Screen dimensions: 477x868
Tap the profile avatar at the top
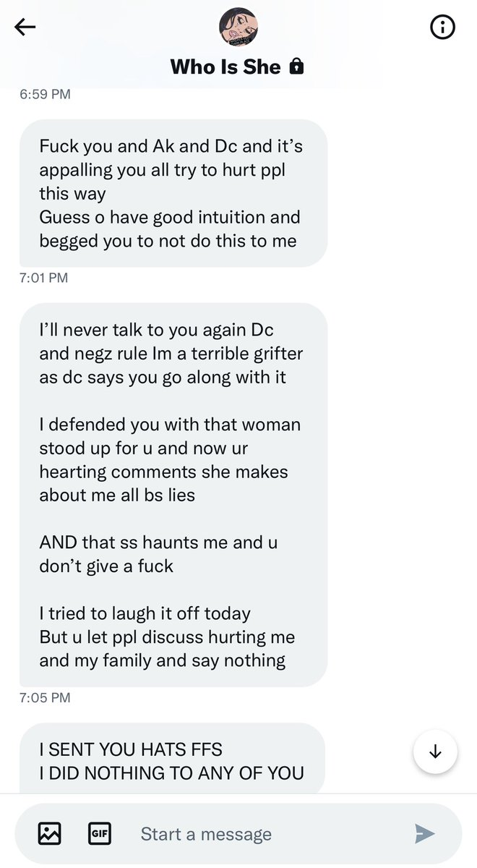[239, 27]
